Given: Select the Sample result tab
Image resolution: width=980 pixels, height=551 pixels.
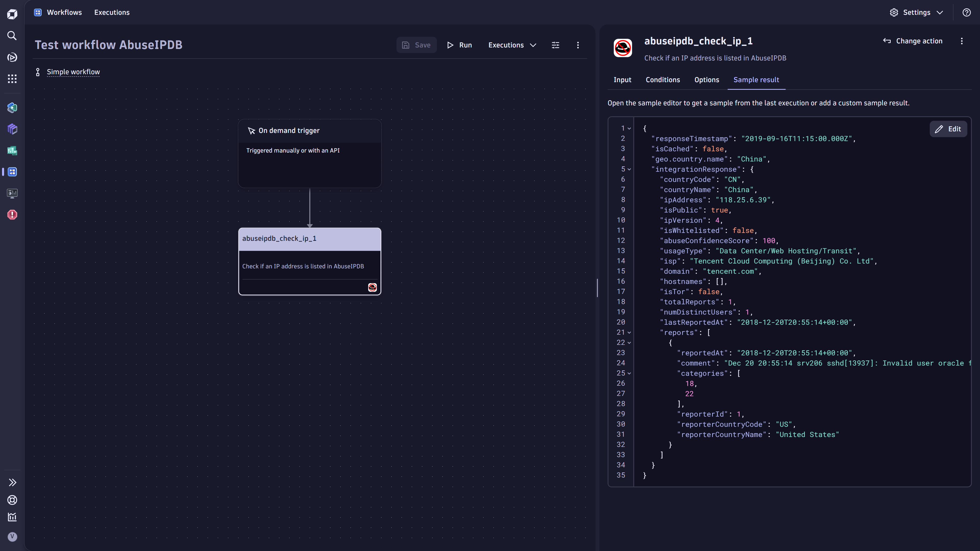Looking at the screenshot, I should 756,80.
